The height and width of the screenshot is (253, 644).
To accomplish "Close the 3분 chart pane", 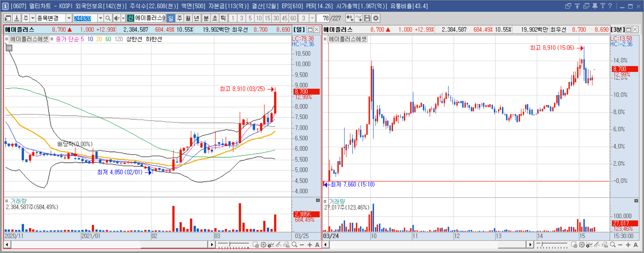I will click(635, 30).
